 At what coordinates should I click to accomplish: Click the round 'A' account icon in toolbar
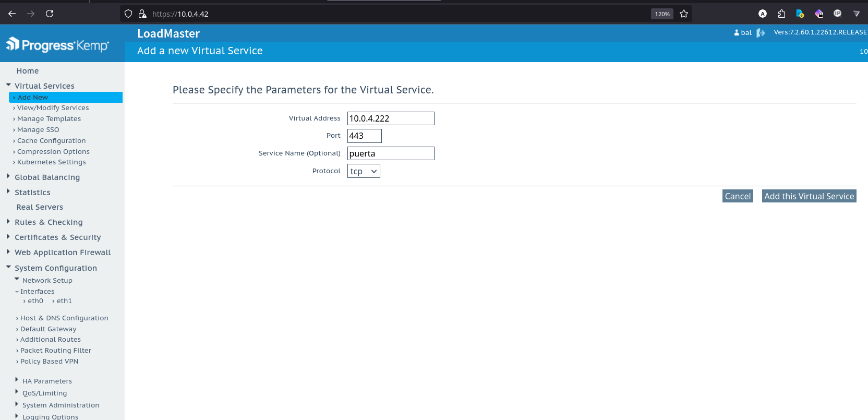tap(763, 14)
